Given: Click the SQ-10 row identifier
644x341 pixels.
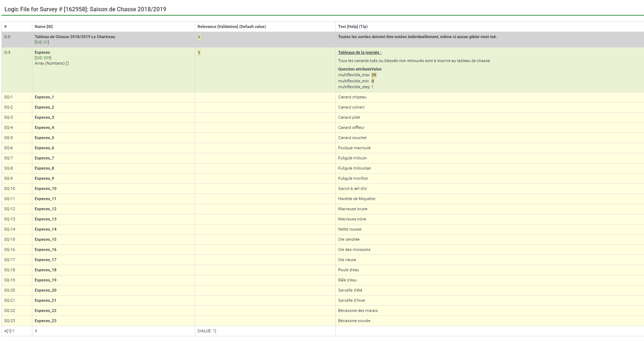Looking at the screenshot, I should pyautogui.click(x=10, y=189).
